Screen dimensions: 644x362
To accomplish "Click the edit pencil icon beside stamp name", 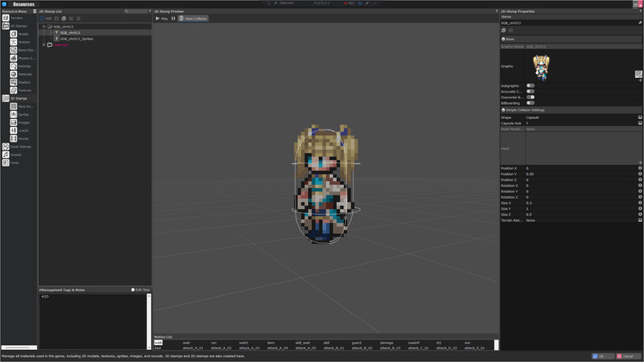I will [640, 23].
